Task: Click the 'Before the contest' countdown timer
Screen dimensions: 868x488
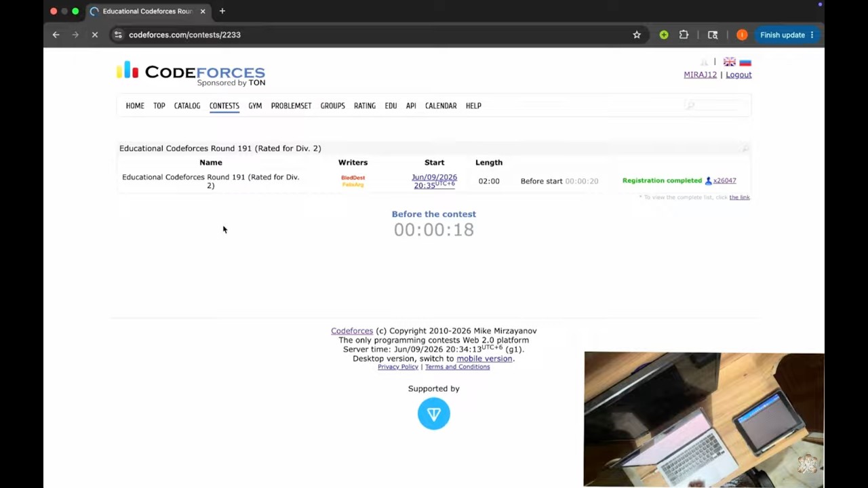Action: 434,230
